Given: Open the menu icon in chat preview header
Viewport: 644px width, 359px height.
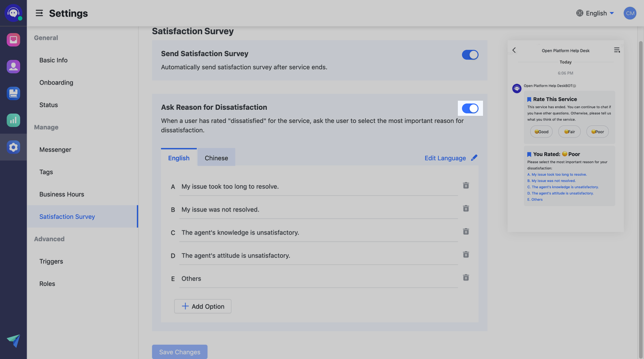Looking at the screenshot, I should click(x=617, y=50).
